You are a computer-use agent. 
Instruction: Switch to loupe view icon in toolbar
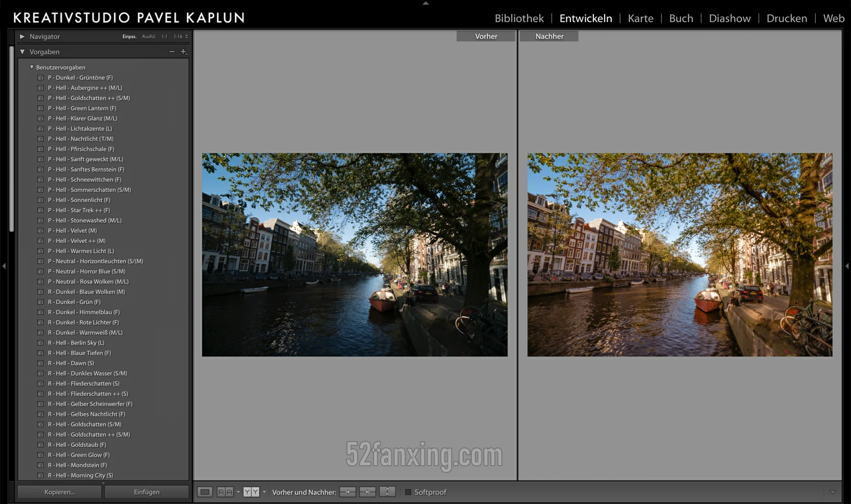point(205,492)
